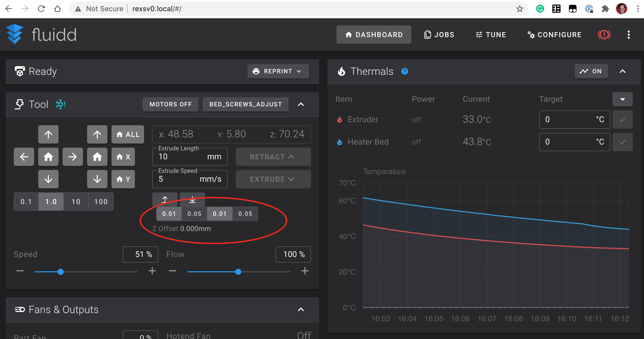Raise Z offset with up-arrow icon

pos(165,200)
